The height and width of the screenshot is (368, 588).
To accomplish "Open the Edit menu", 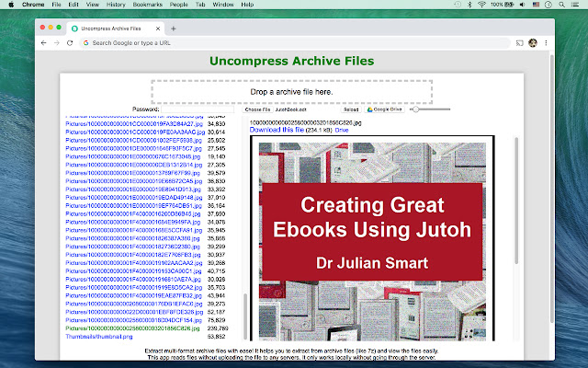I will click(x=73, y=5).
